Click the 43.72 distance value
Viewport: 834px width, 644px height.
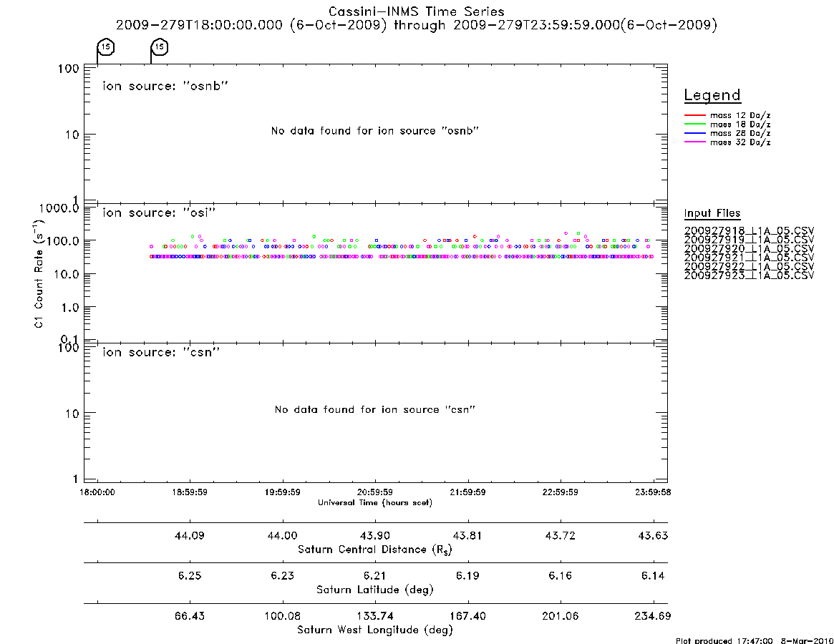560,535
